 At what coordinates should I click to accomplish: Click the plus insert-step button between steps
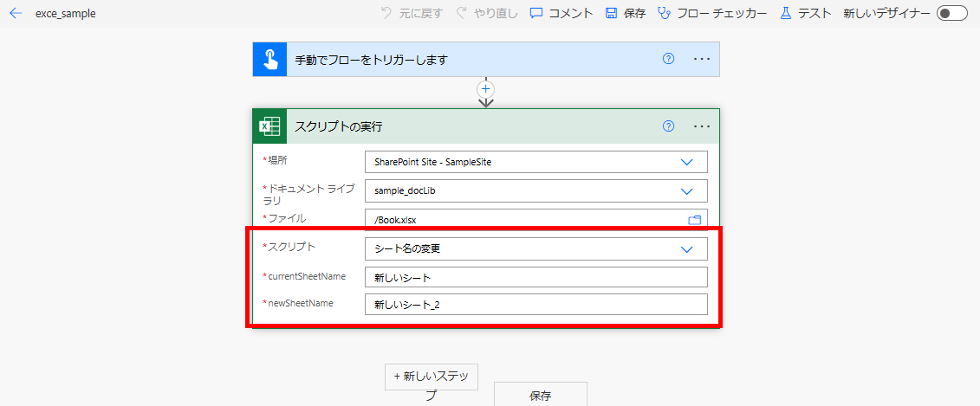coord(486,89)
